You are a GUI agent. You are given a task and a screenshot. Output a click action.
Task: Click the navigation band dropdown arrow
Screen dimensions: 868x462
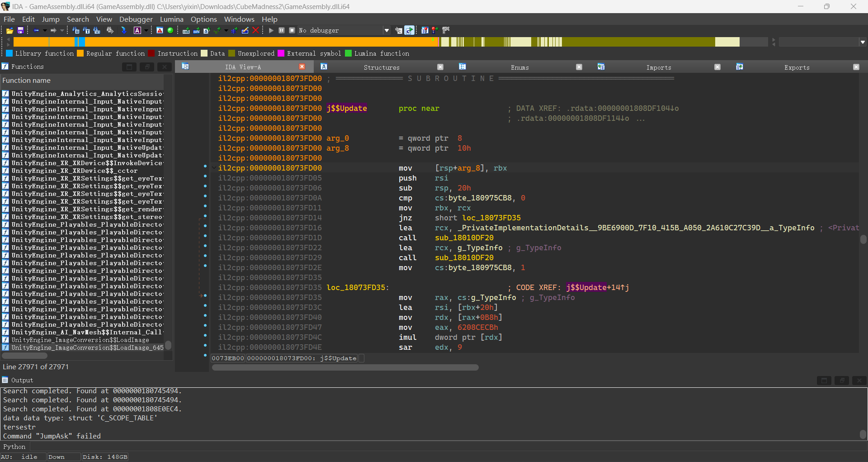(x=863, y=42)
